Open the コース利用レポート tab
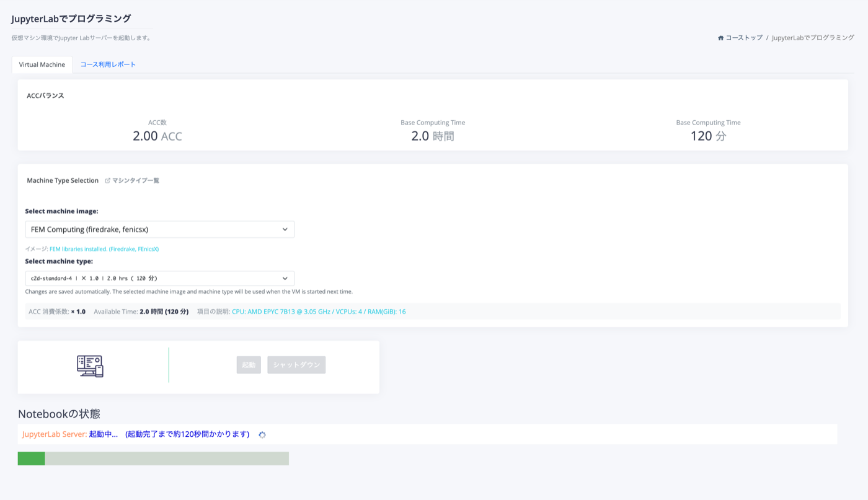The width and height of the screenshot is (868, 500). click(108, 64)
